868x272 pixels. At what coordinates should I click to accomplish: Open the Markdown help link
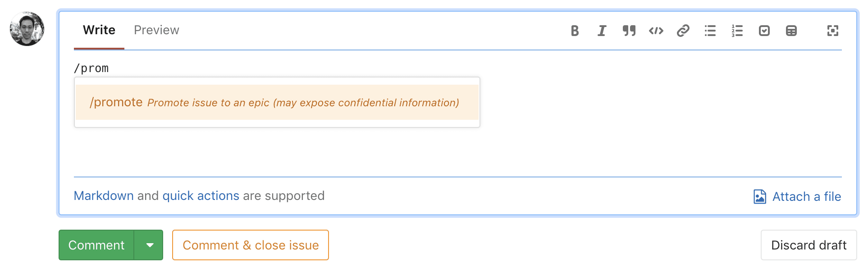104,196
